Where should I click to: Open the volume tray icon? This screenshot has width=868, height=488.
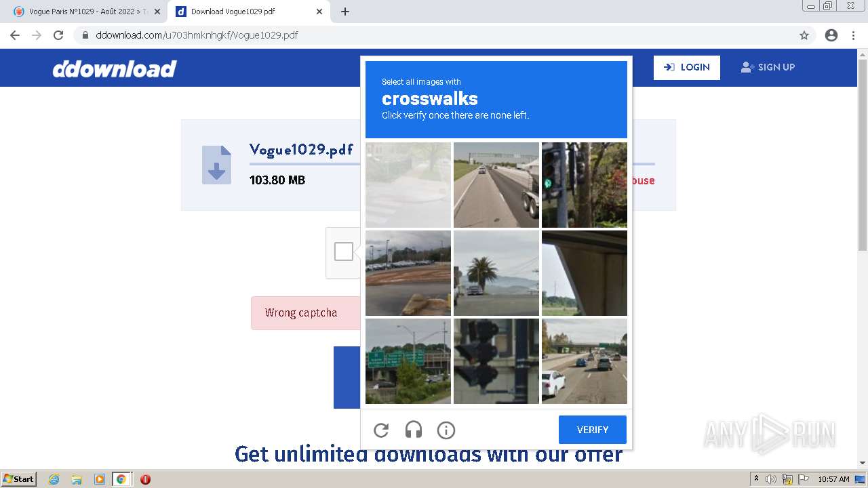click(x=771, y=479)
